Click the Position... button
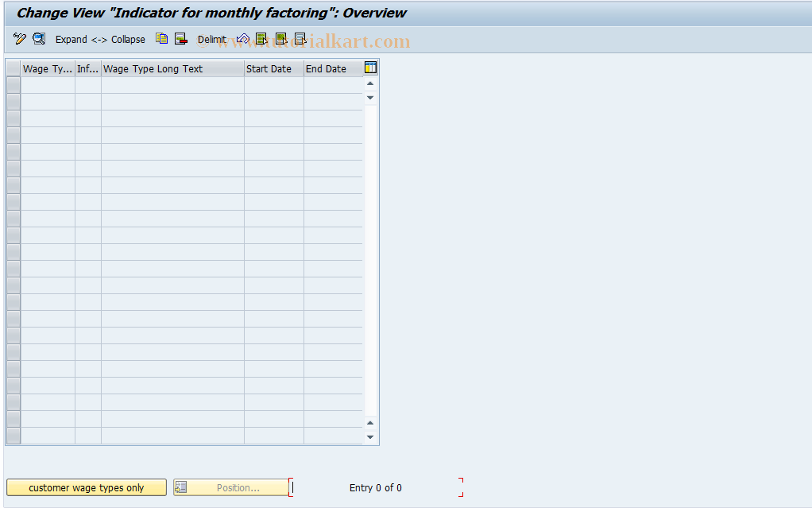 point(231,488)
